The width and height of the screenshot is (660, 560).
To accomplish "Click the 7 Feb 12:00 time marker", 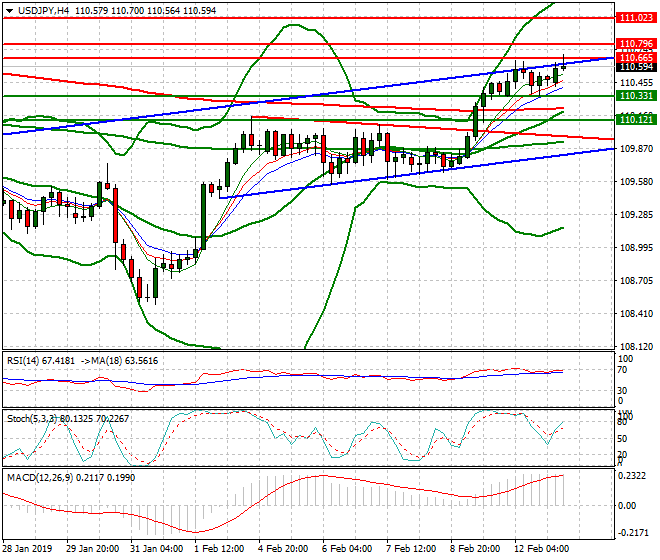I will point(410,549).
